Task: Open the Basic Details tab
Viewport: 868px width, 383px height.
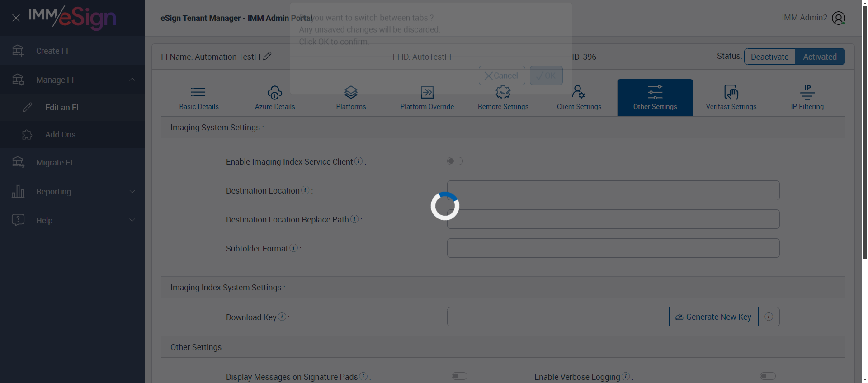Action: [x=199, y=98]
